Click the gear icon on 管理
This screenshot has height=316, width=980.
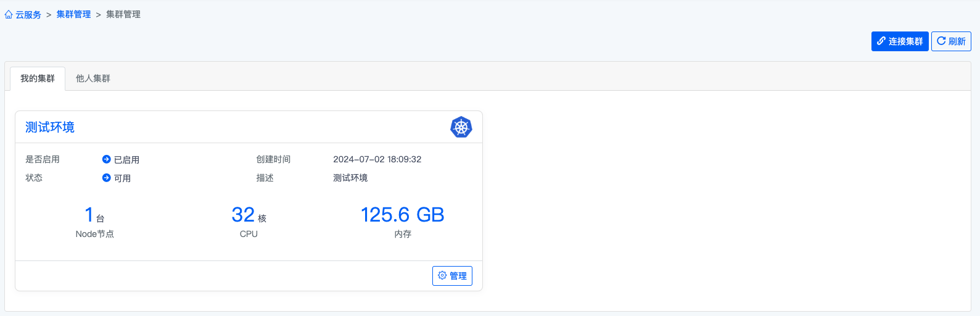[442, 275]
